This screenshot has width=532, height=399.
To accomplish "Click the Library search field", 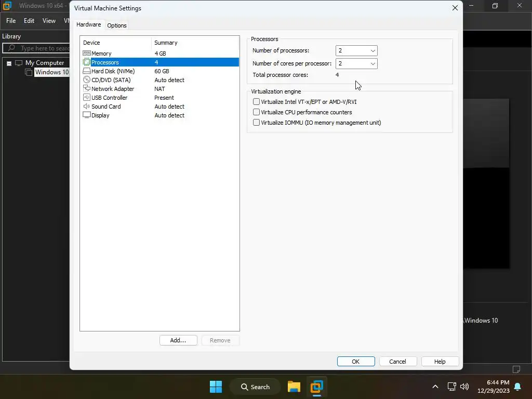I will pyautogui.click(x=37, y=48).
